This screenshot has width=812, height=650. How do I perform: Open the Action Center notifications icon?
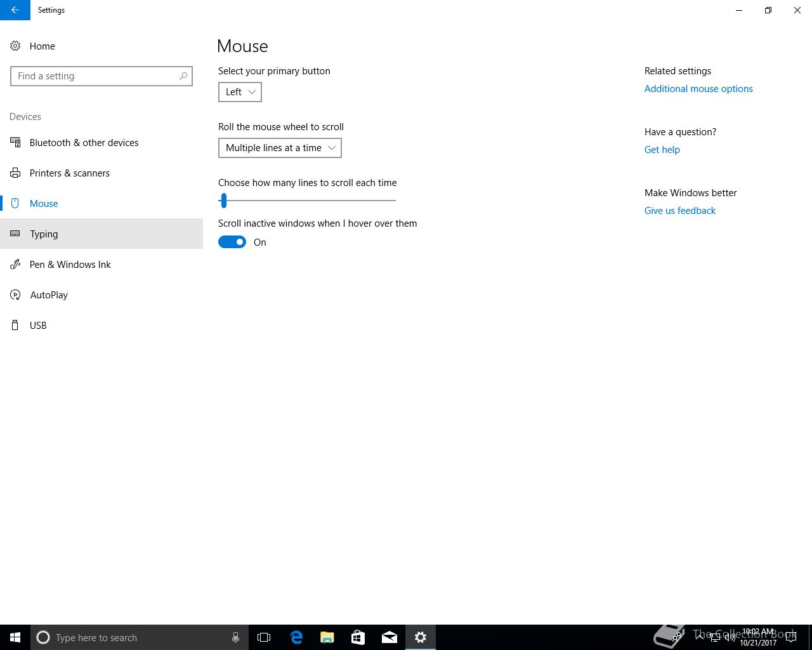pos(791,637)
